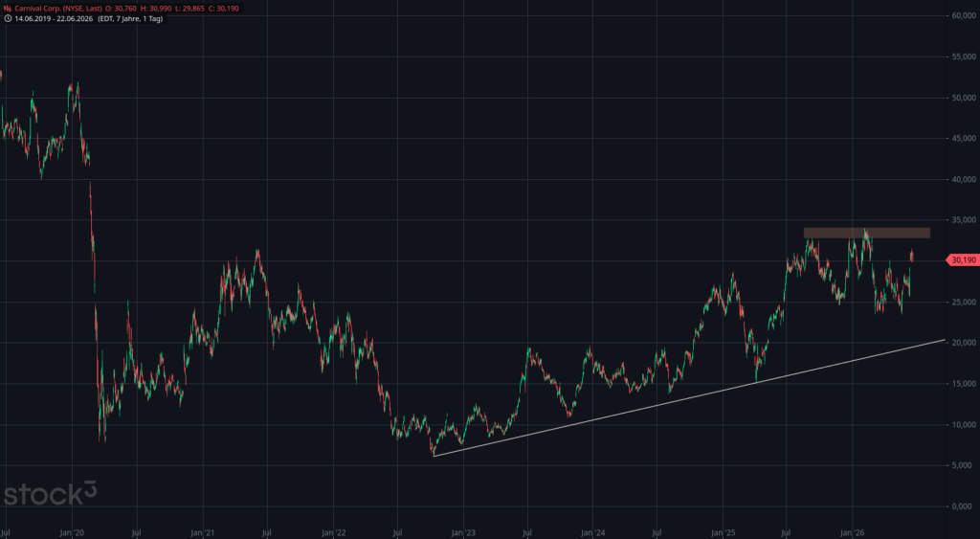This screenshot has height=539, width=980.
Task: Click the 35,000 price axis label
Action: [x=964, y=220]
